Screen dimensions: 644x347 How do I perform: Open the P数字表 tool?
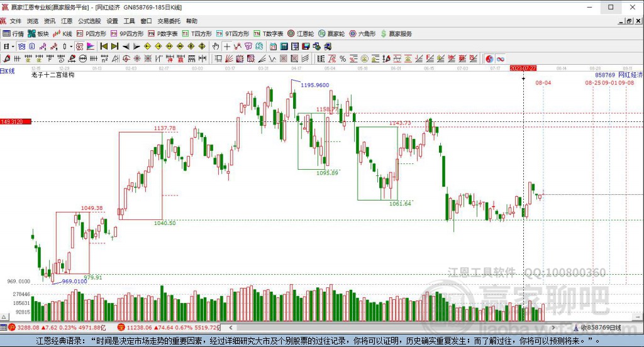[163, 34]
